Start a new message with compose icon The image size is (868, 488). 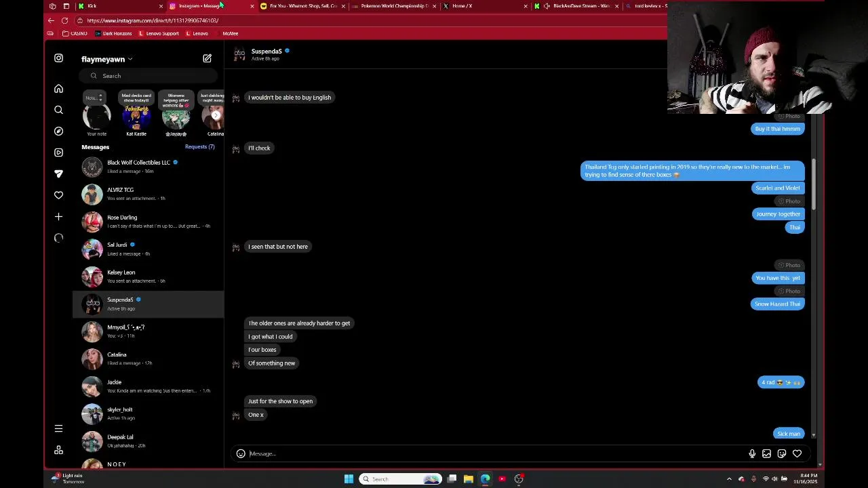click(x=207, y=59)
